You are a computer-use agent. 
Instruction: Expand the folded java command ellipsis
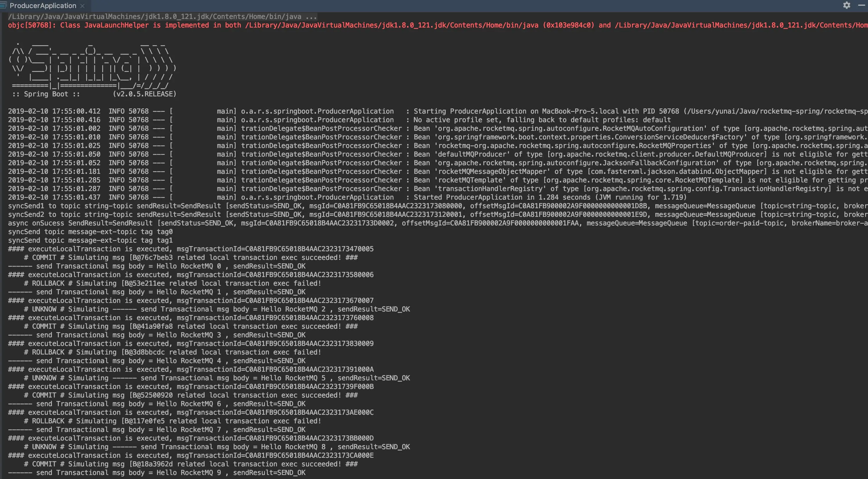point(311,17)
